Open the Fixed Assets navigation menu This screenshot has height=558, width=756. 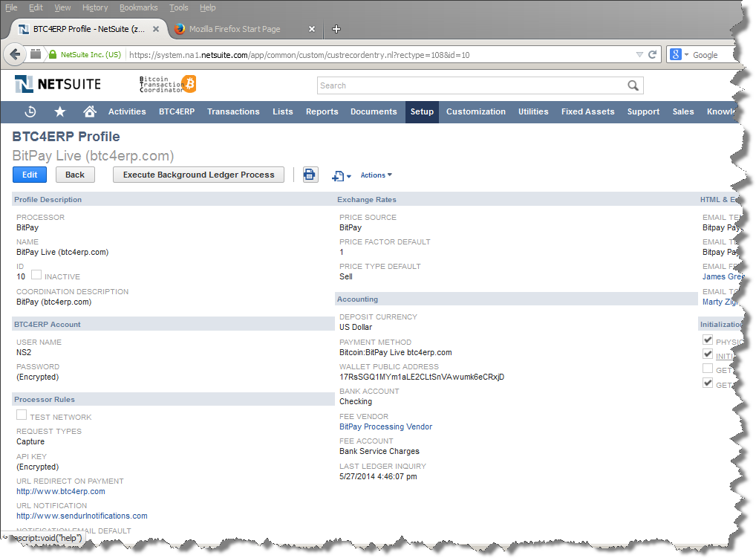click(x=587, y=112)
